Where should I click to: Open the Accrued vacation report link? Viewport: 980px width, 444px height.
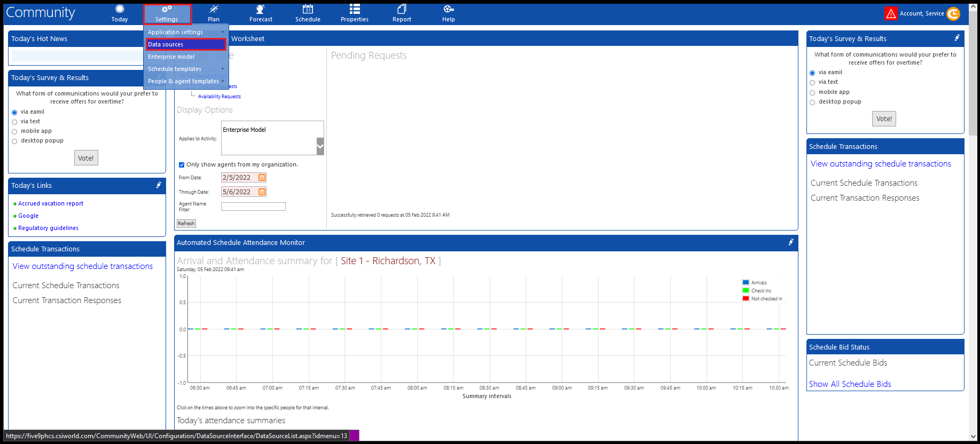pos(51,203)
